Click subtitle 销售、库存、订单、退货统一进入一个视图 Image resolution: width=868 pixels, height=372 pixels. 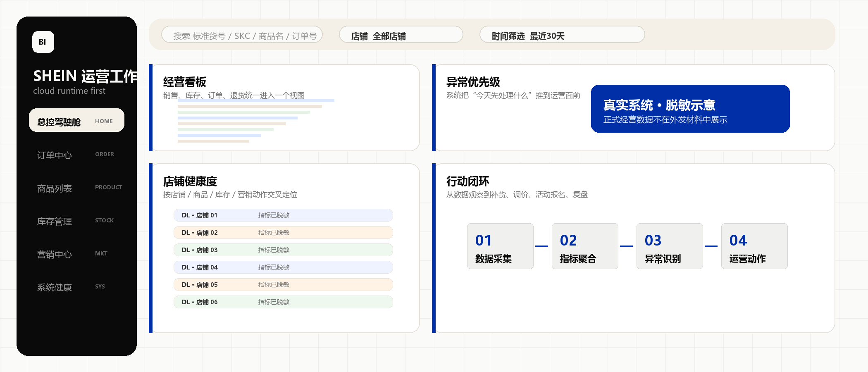(234, 95)
